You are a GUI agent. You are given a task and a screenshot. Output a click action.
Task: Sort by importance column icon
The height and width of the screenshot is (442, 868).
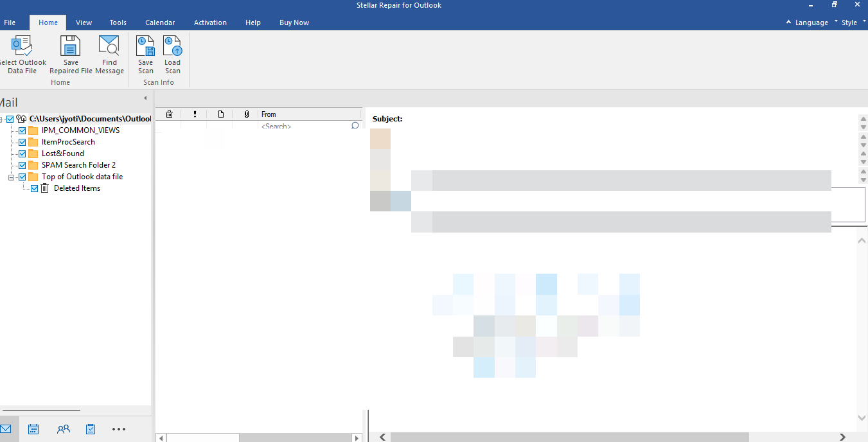[x=195, y=114]
